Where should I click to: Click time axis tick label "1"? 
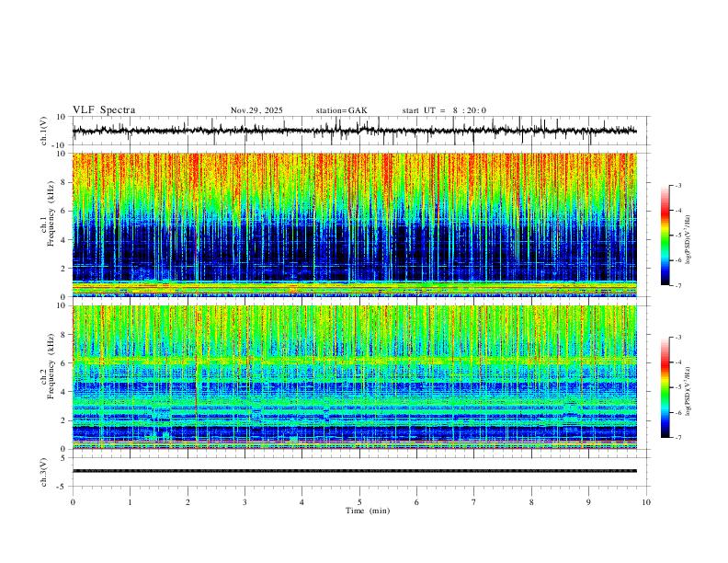[130, 502]
